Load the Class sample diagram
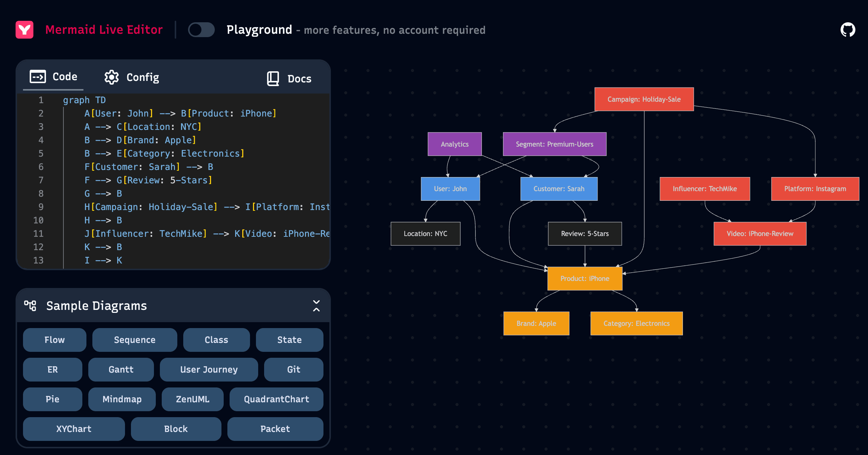The height and width of the screenshot is (455, 868). click(x=217, y=340)
